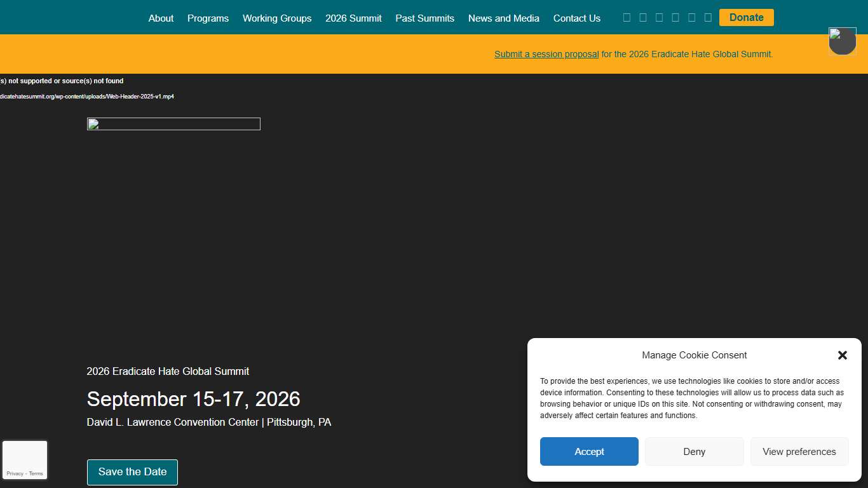The width and height of the screenshot is (868, 488).
Task: Accept cookies in the consent dialog
Action: pyautogui.click(x=589, y=452)
